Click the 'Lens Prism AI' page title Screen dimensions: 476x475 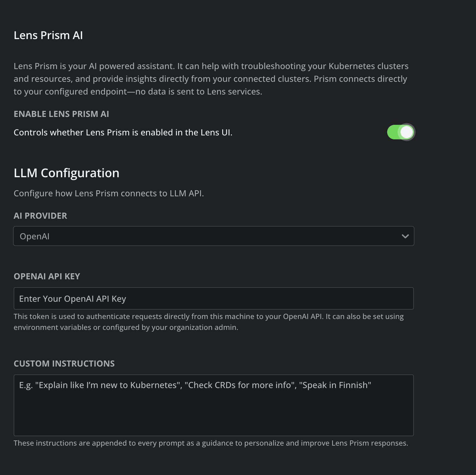pos(48,35)
